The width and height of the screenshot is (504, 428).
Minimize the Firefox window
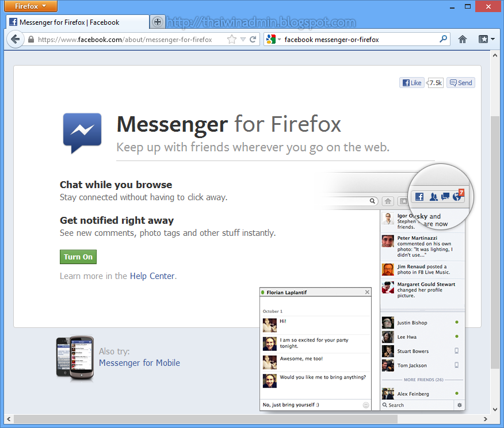tap(452, 6)
